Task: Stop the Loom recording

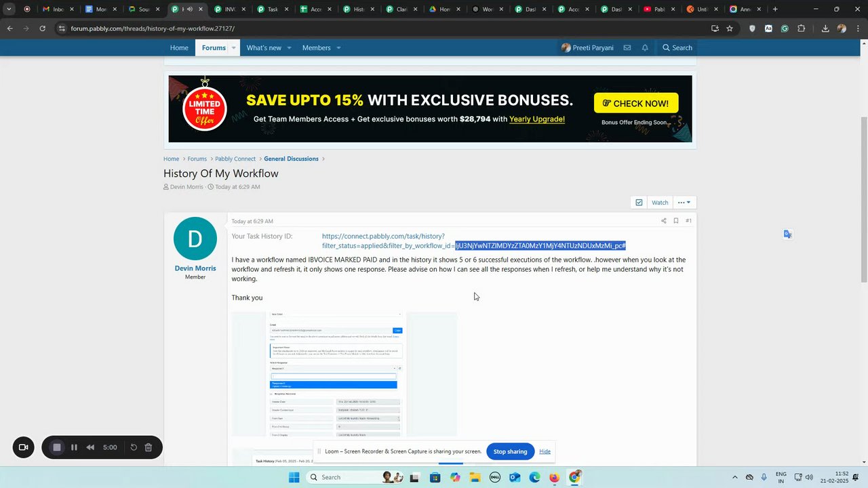Action: coord(57,447)
